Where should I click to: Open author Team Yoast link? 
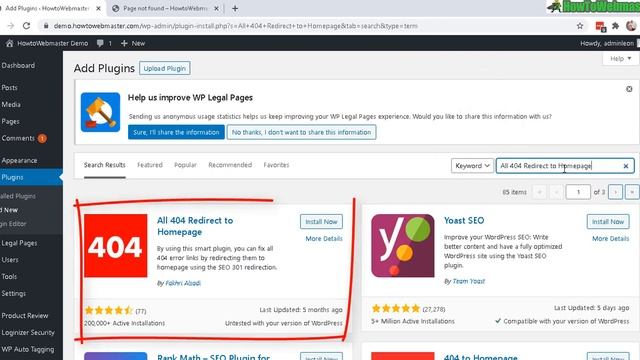coord(469,281)
